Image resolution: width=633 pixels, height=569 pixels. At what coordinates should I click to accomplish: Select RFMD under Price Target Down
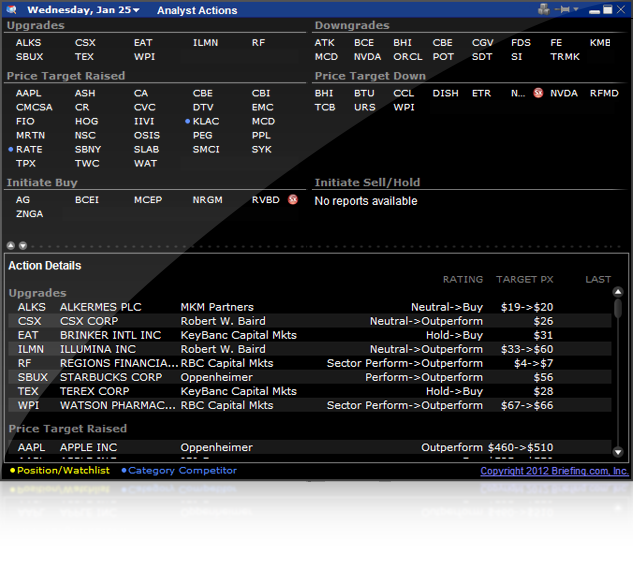604,93
